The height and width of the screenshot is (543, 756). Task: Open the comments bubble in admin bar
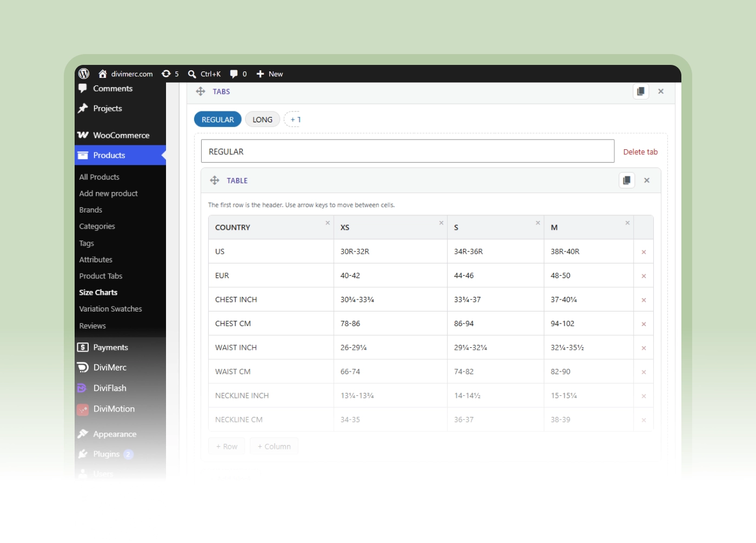click(238, 74)
